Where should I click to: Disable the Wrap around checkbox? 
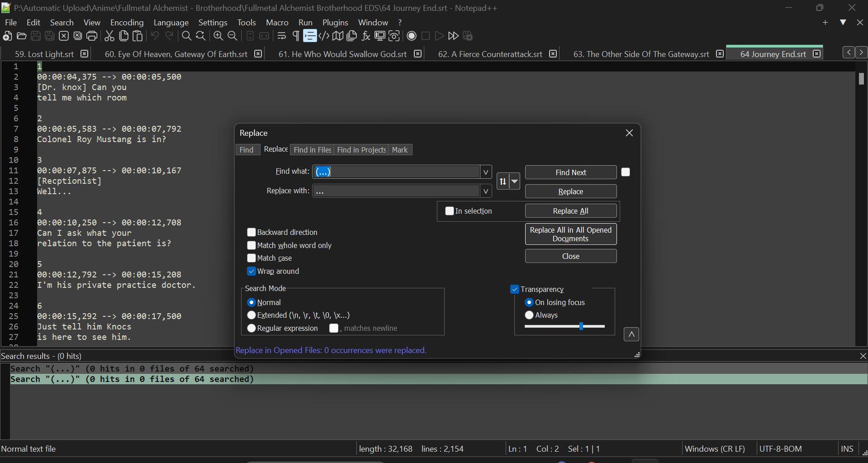click(251, 271)
